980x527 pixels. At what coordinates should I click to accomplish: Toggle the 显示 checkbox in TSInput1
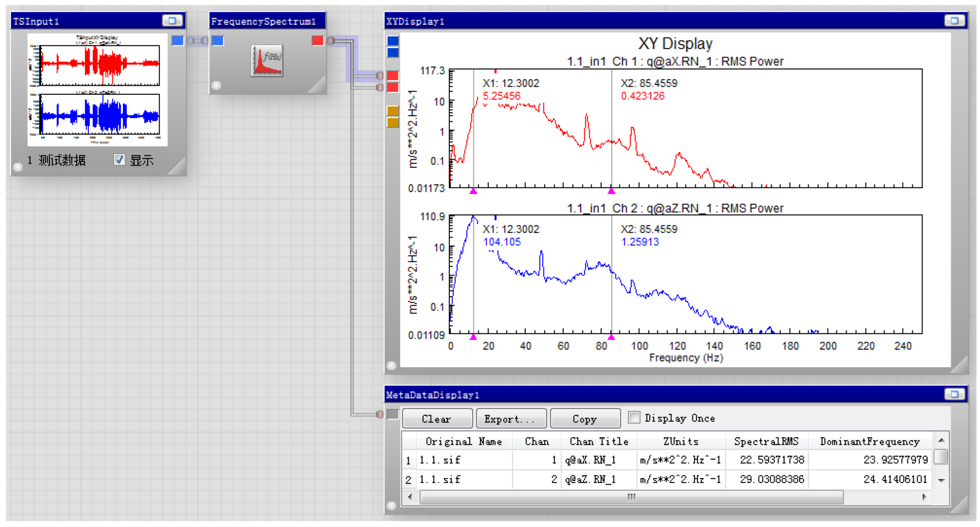(x=119, y=160)
